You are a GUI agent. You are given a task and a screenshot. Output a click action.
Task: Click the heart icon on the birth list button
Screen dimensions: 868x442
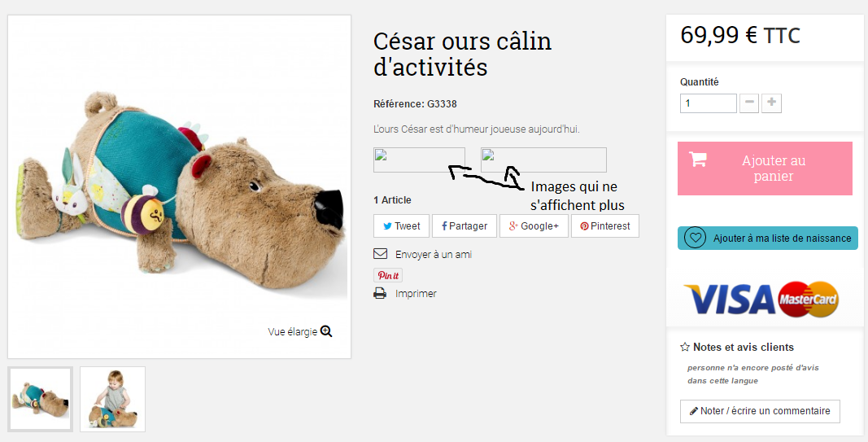tap(696, 238)
